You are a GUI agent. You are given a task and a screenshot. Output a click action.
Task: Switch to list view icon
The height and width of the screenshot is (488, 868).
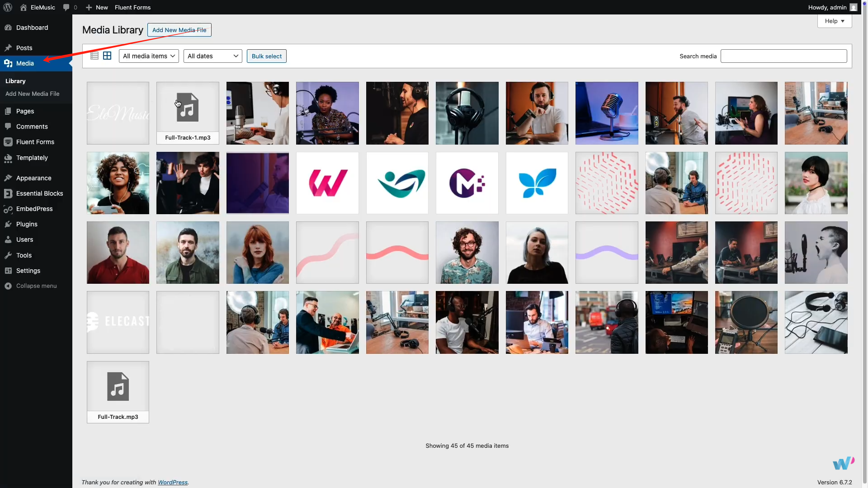click(94, 56)
